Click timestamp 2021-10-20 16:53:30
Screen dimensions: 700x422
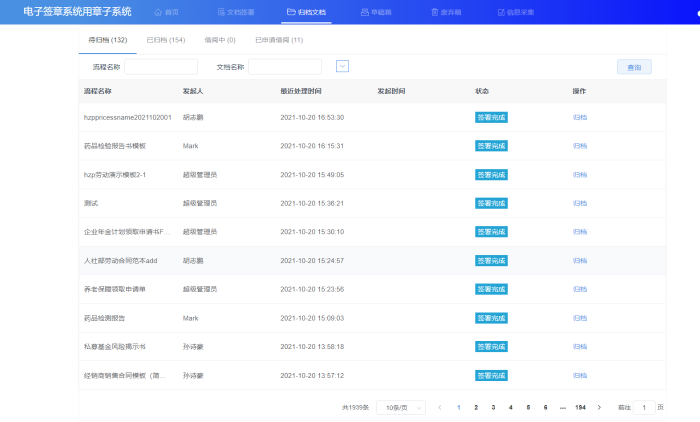tap(312, 117)
